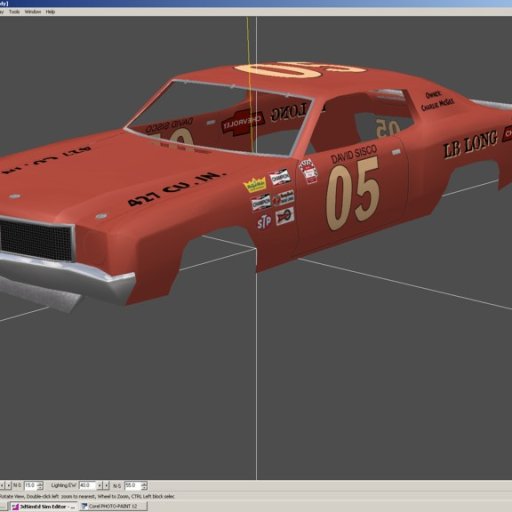Click the LB LONG rear quarter lettering
Screen dimensions: 512x512
click(470, 145)
